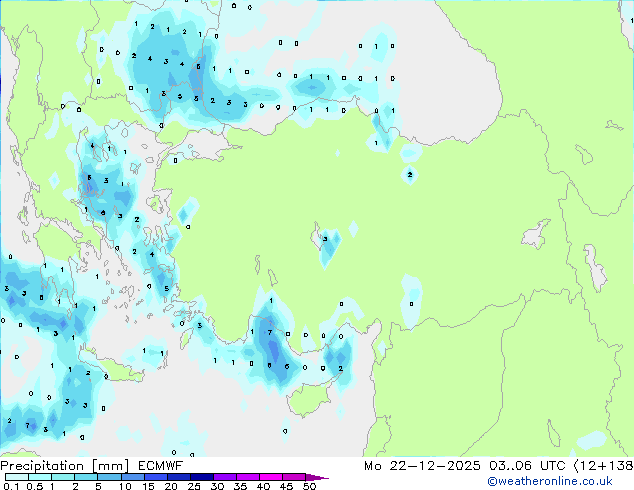Open the weatheronline.co.uk copyright link

tap(550, 481)
